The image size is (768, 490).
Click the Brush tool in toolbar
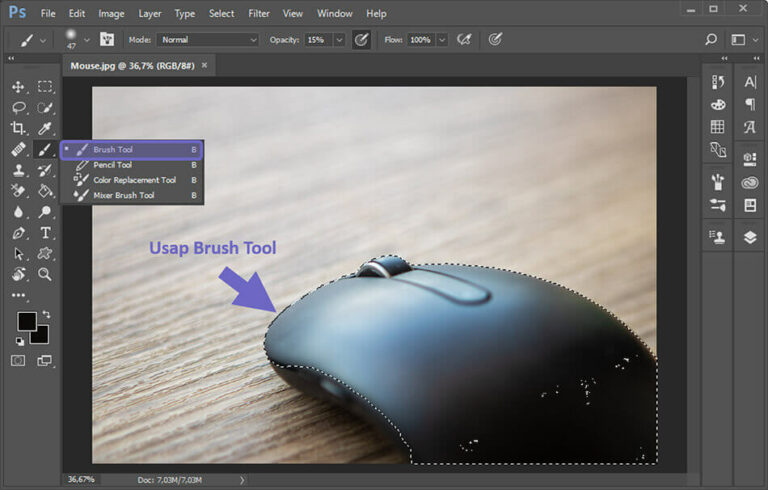(x=45, y=149)
